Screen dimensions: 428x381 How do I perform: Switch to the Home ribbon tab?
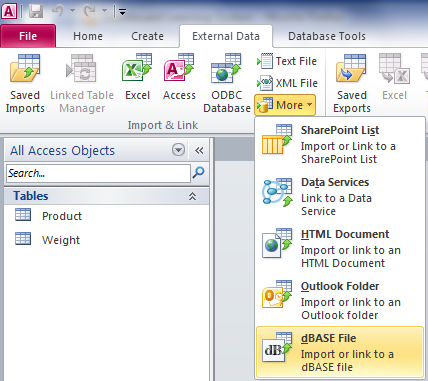pos(88,36)
